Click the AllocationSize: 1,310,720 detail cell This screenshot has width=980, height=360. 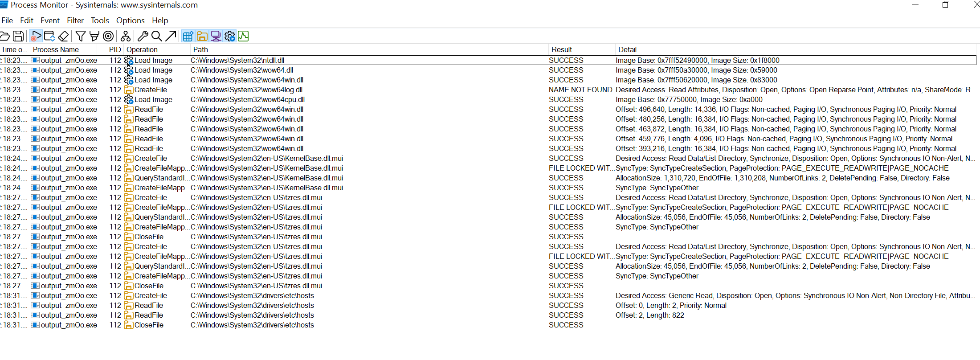(x=783, y=178)
